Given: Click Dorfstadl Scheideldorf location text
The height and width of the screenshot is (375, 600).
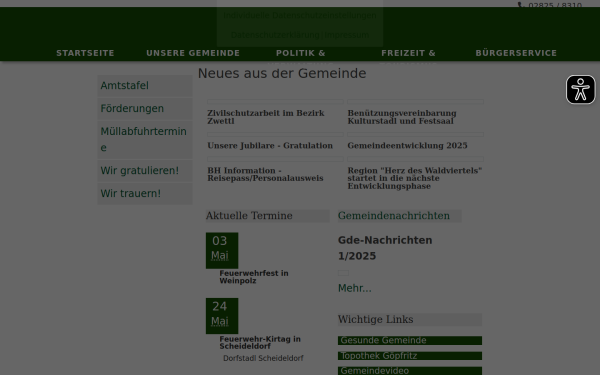Looking at the screenshot, I should (263, 359).
